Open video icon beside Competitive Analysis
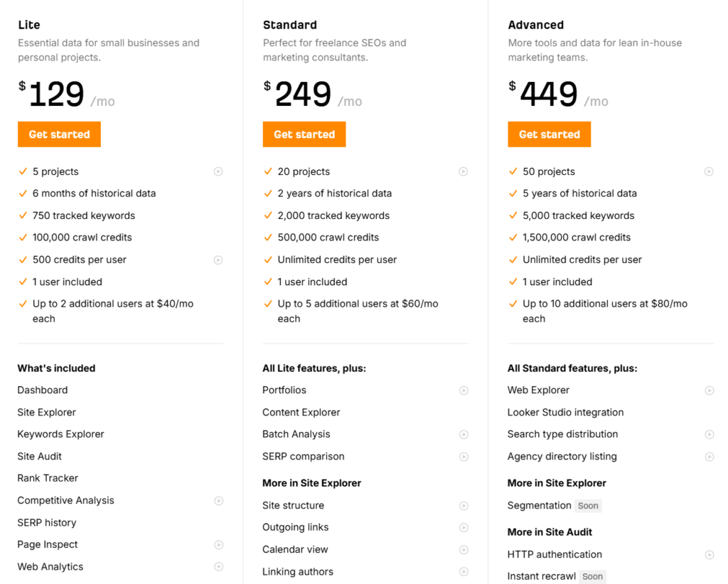728x584 pixels. tap(218, 501)
